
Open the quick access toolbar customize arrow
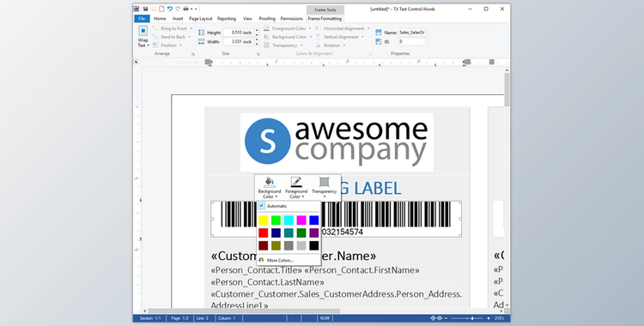[196, 9]
